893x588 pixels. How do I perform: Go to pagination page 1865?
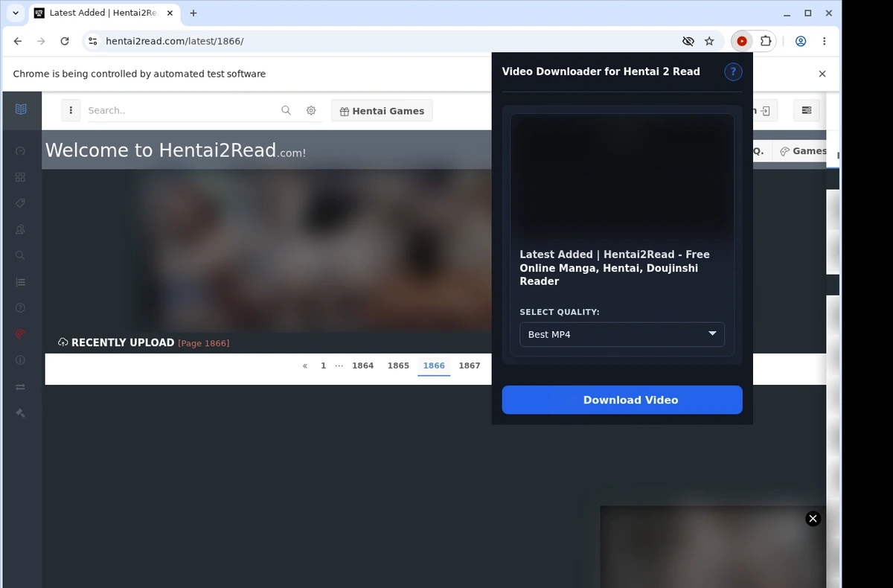pyautogui.click(x=398, y=365)
